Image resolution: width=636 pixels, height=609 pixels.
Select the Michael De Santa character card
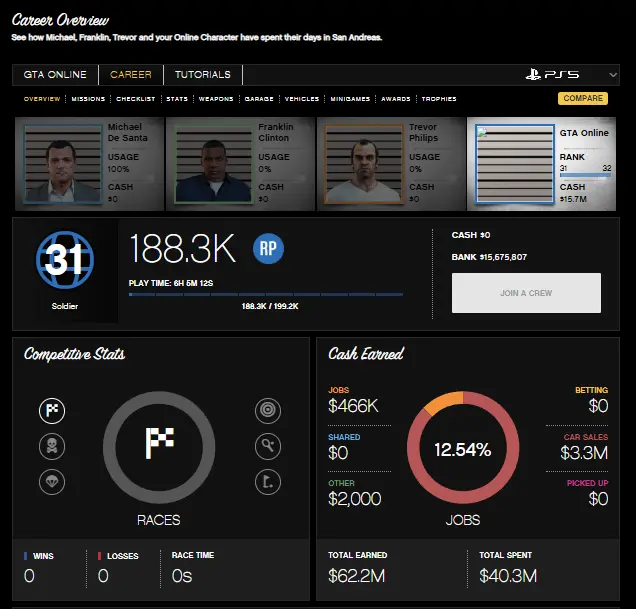[88, 163]
